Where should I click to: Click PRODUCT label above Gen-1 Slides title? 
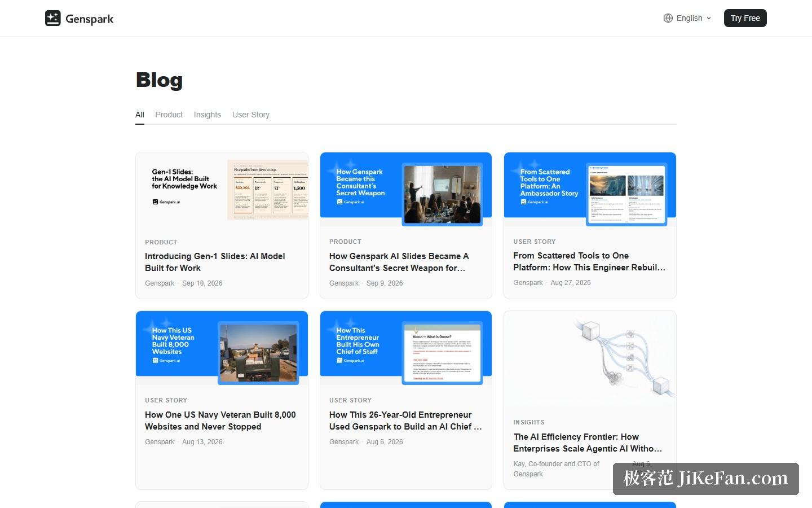pyautogui.click(x=161, y=242)
